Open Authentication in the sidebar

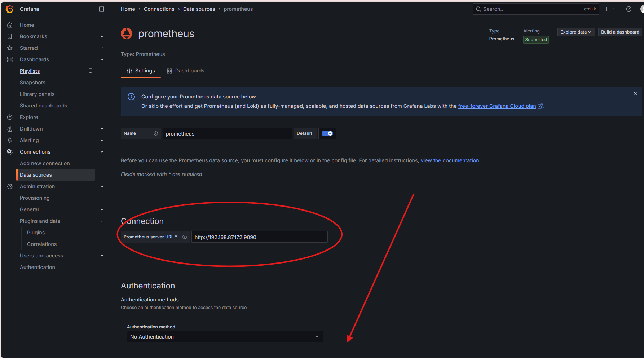click(38, 267)
